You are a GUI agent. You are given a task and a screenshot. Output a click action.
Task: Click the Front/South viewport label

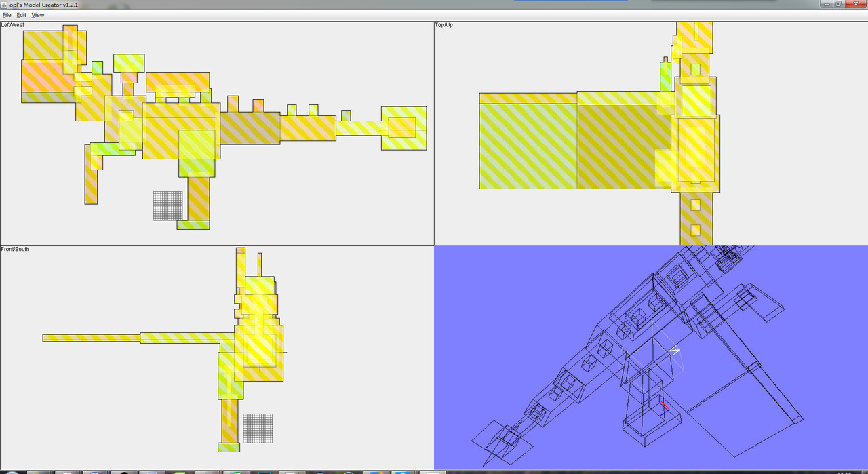15,249
